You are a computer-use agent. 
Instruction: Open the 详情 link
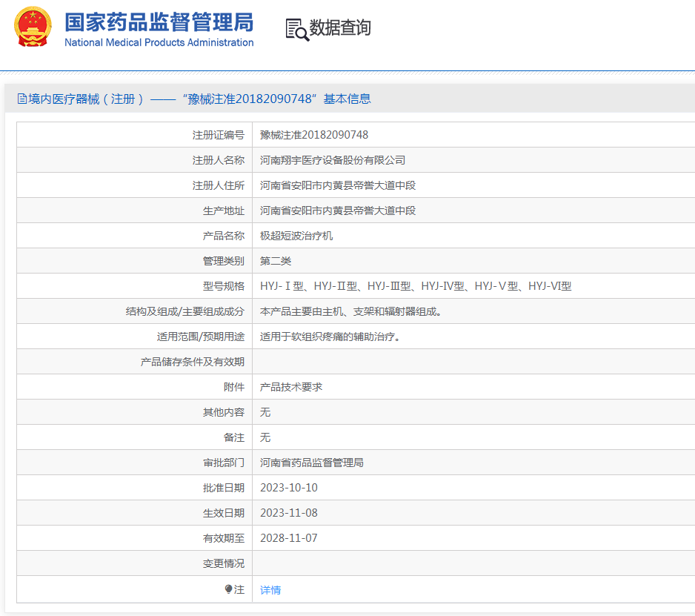click(x=270, y=590)
